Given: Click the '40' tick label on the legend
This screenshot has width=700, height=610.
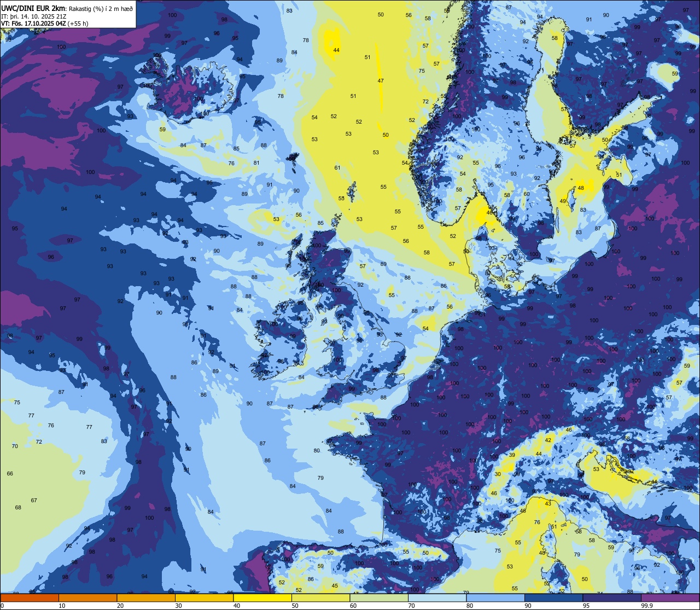Looking at the screenshot, I should pos(237,605).
